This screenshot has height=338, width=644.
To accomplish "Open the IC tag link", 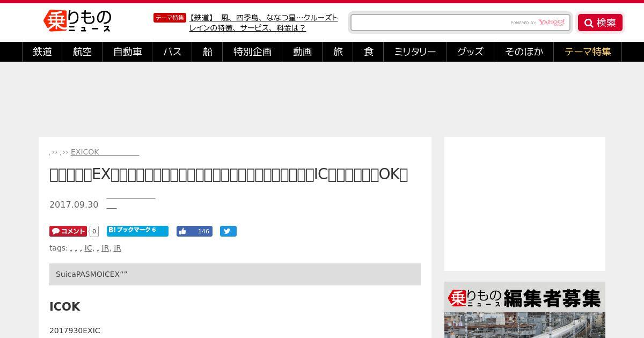I will (89, 248).
